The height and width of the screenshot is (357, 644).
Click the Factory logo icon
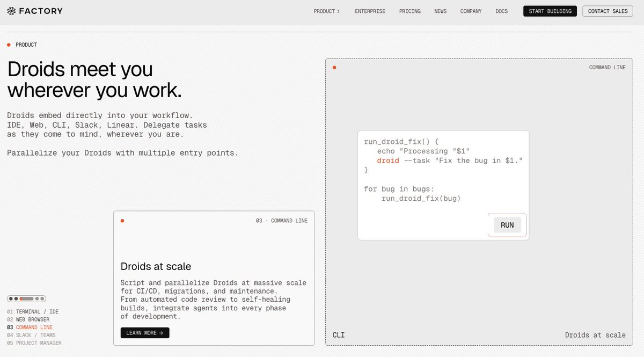(11, 11)
